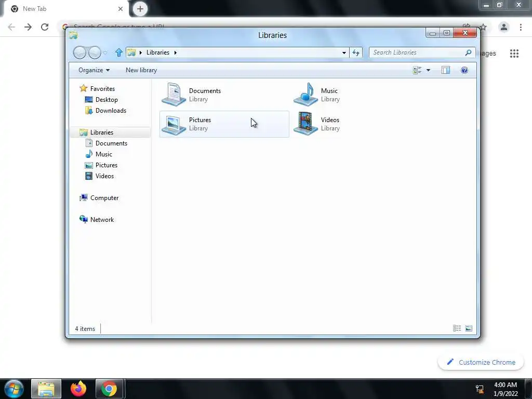532x399 pixels.
Task: Open the Music library icon in main pane
Action: tap(305, 95)
